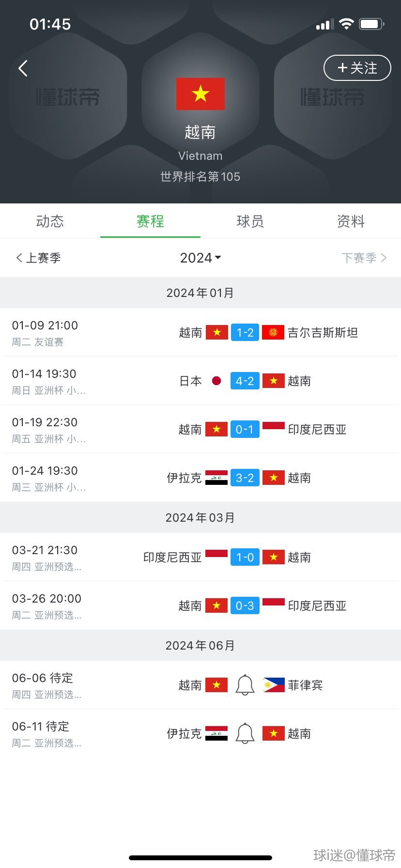401x868 pixels.
Task: Tap the back arrow icon
Action: click(23, 68)
